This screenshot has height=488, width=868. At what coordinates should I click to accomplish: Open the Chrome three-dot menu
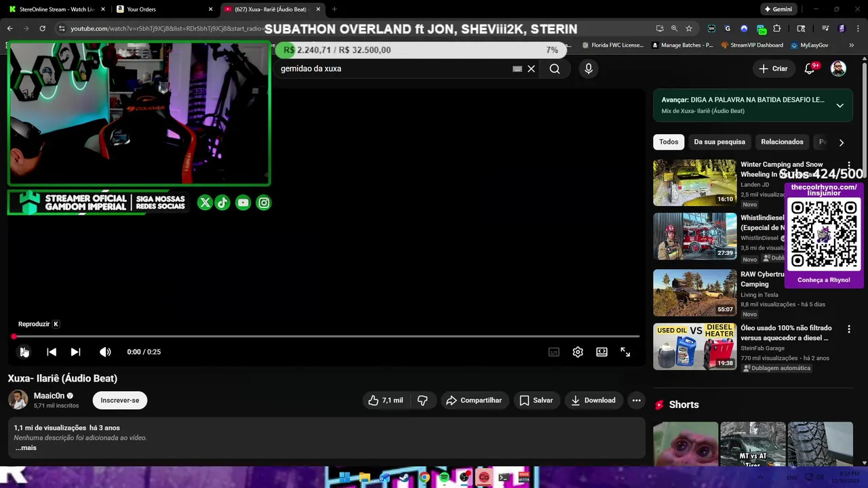tap(858, 28)
